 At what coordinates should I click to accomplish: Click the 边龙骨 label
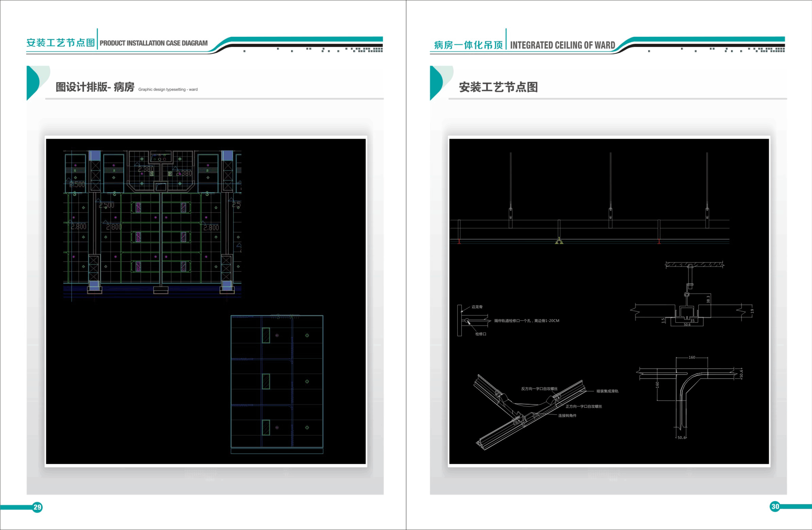coord(477,307)
